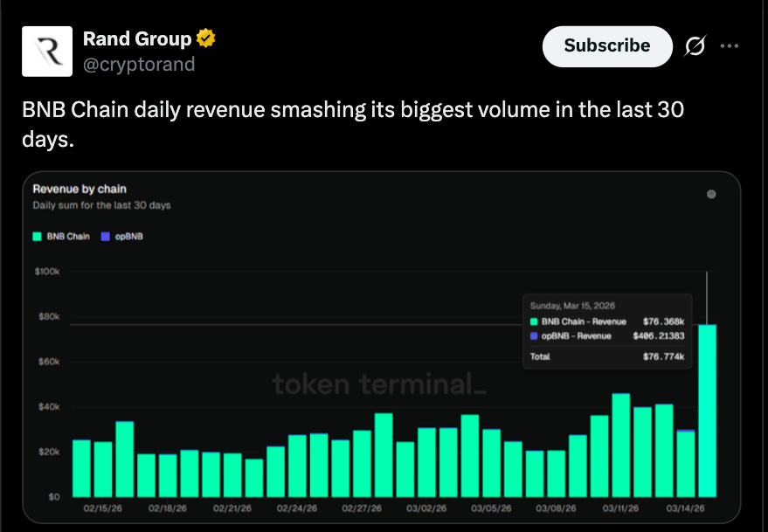
Task: Click the opBNB legend label
Action: [x=128, y=237]
